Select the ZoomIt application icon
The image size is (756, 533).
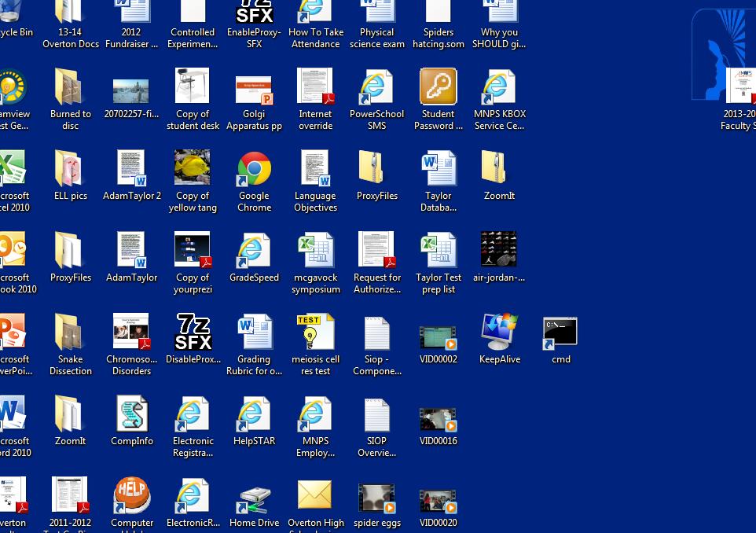(x=499, y=167)
